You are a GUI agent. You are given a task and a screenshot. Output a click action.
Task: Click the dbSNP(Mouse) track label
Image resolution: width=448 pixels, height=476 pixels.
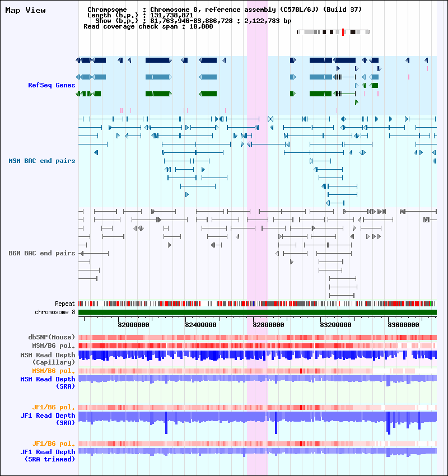(52, 337)
